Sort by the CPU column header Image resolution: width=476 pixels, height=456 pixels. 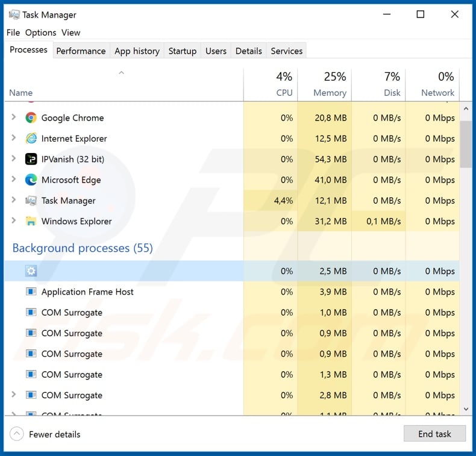pos(271,85)
